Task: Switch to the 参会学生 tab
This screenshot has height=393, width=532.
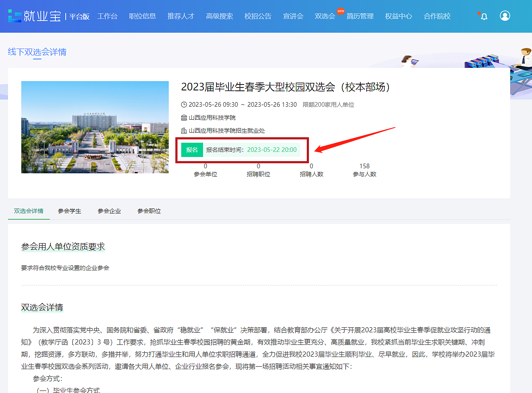Action: click(x=69, y=211)
